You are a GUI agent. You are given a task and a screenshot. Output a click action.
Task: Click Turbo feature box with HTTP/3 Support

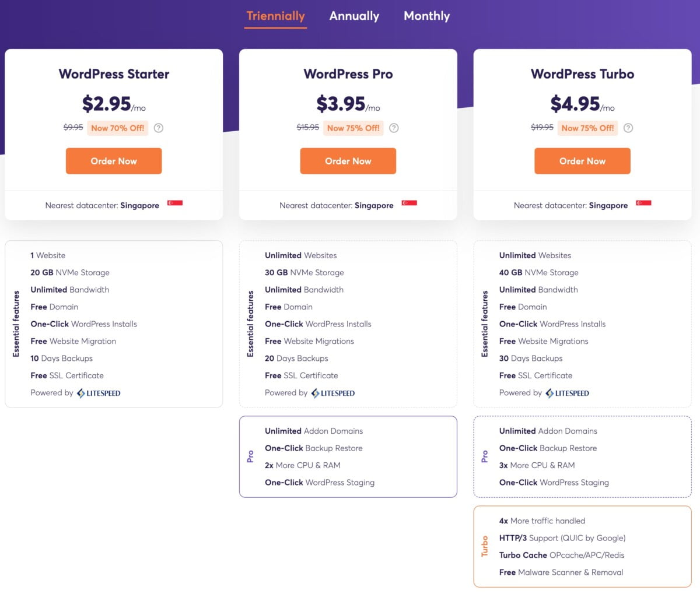[x=582, y=546]
